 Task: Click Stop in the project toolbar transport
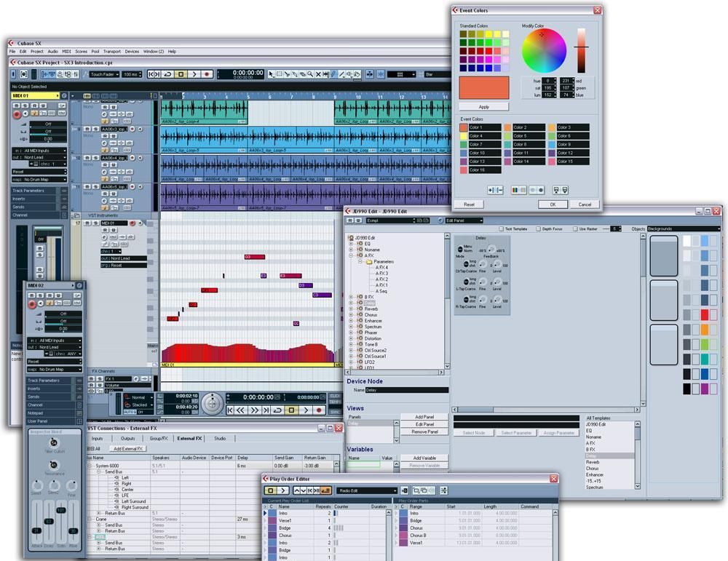[181, 74]
